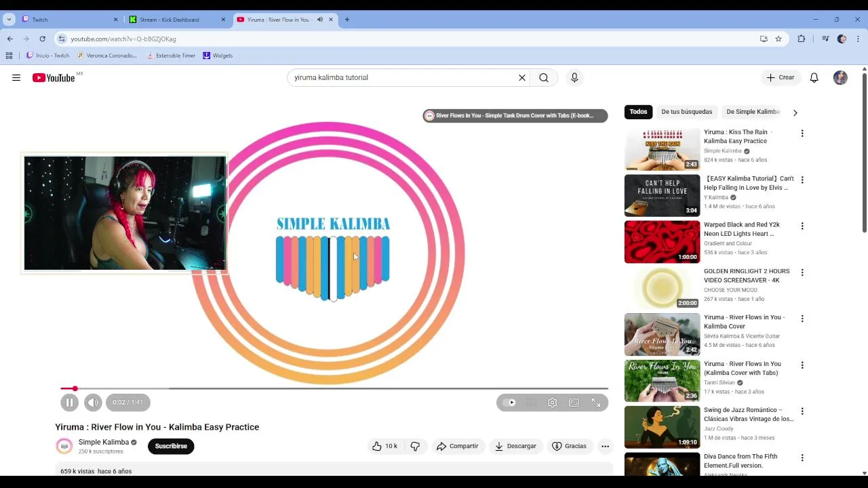The width and height of the screenshot is (868, 488).
Task: Select the Todos filter chip
Action: (x=638, y=112)
